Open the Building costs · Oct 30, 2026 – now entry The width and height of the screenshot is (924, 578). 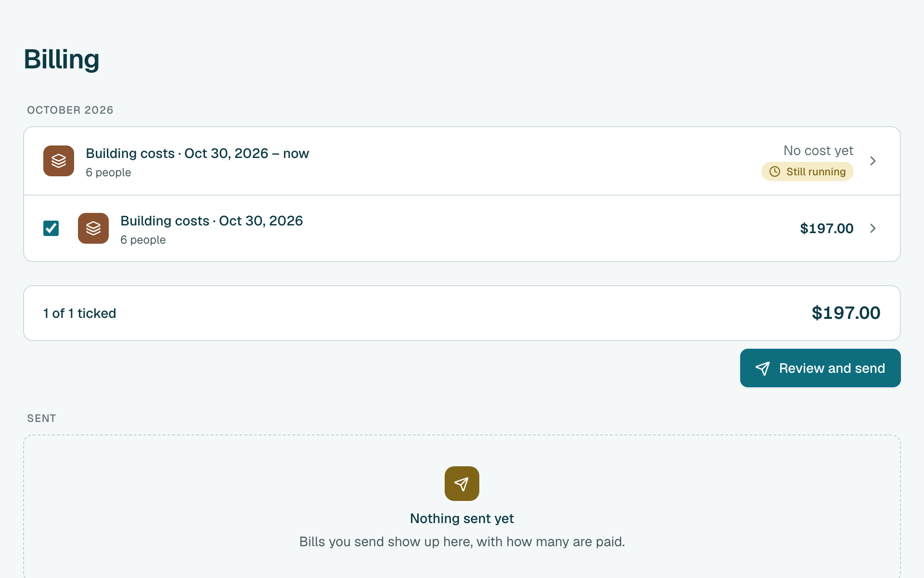click(462, 161)
